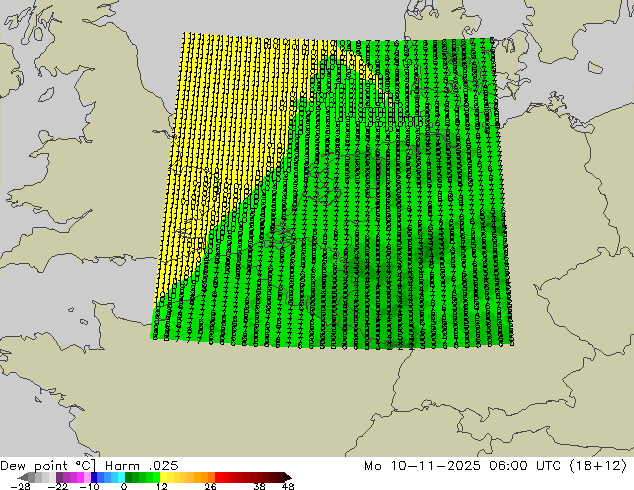Click the -10 value on the legend
The height and width of the screenshot is (490, 634).
pos(89,486)
